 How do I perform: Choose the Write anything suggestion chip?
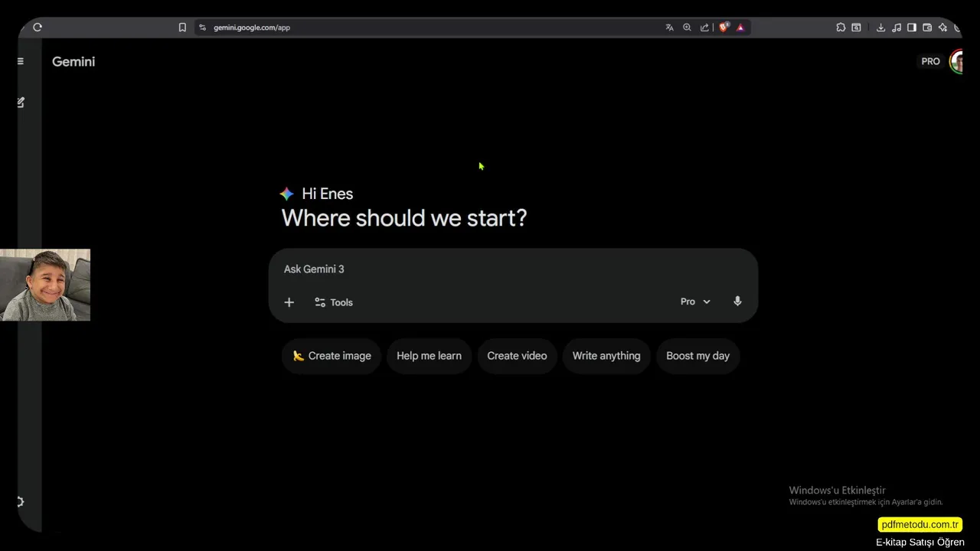pos(606,356)
